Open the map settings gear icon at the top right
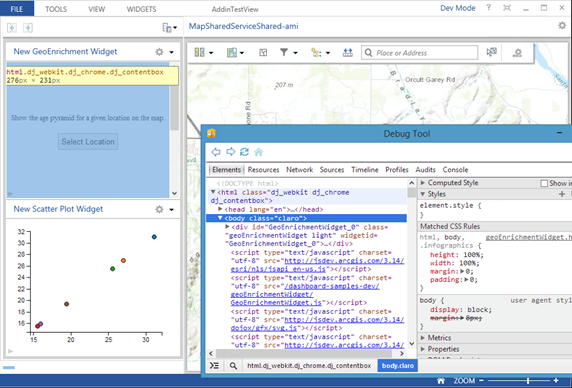The height and width of the screenshot is (388, 572). click(562, 26)
